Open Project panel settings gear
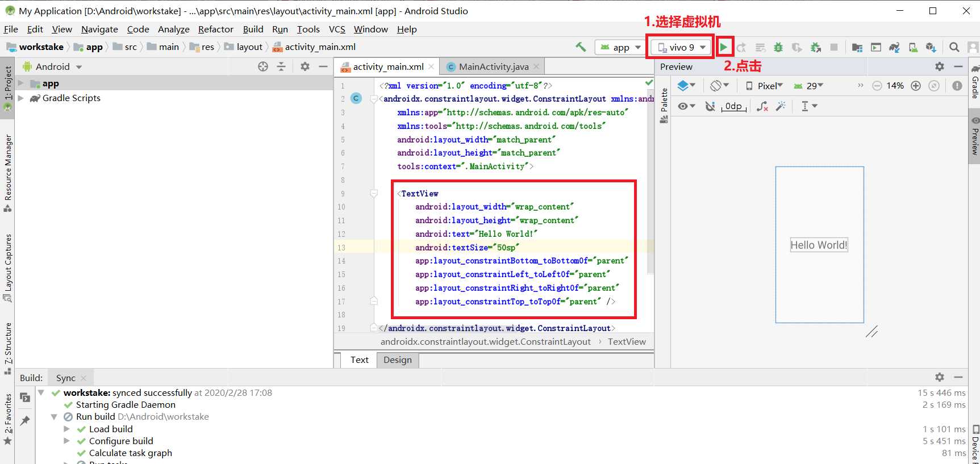 pos(305,66)
